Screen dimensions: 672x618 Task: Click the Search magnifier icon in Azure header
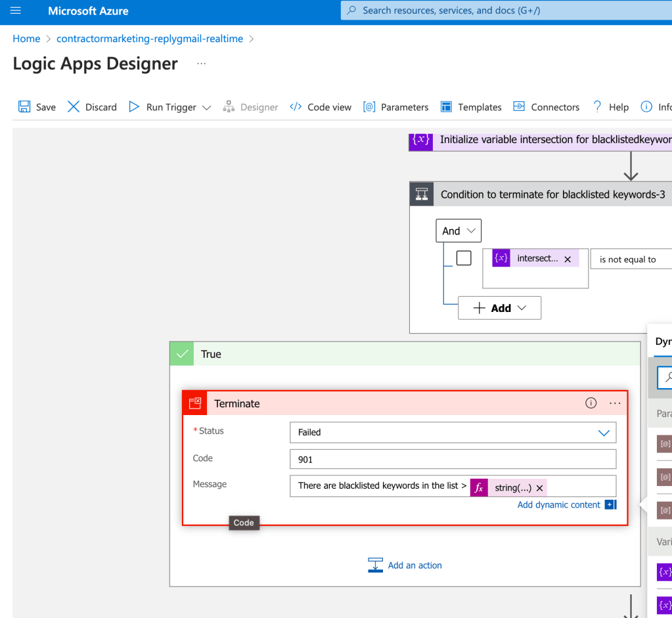[351, 10]
